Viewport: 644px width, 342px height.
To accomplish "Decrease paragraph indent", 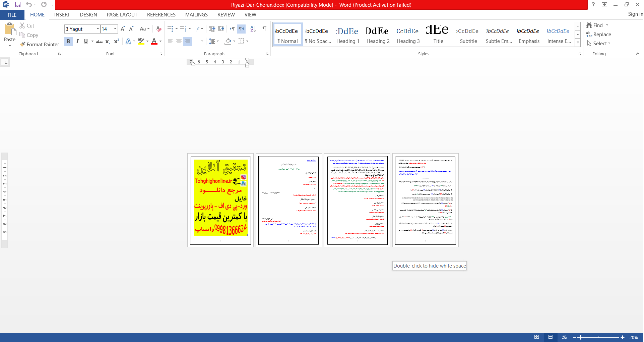I will (212, 29).
